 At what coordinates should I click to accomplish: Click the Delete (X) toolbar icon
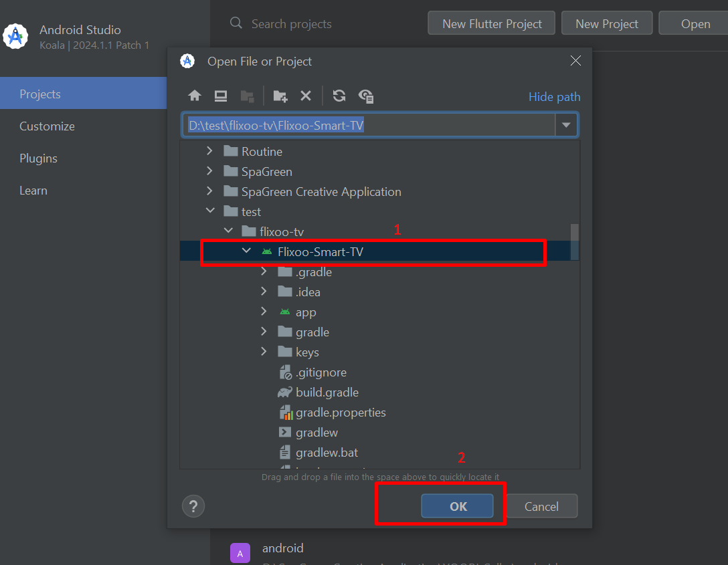306,96
